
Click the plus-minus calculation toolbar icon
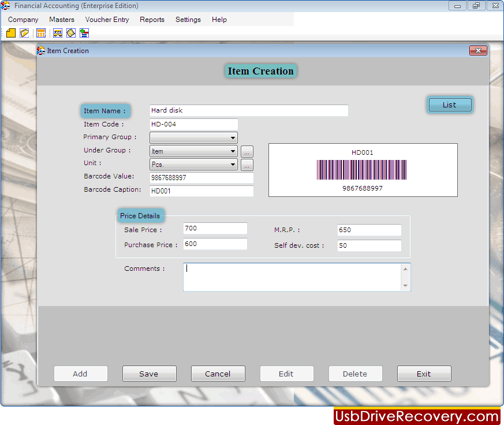point(84,33)
